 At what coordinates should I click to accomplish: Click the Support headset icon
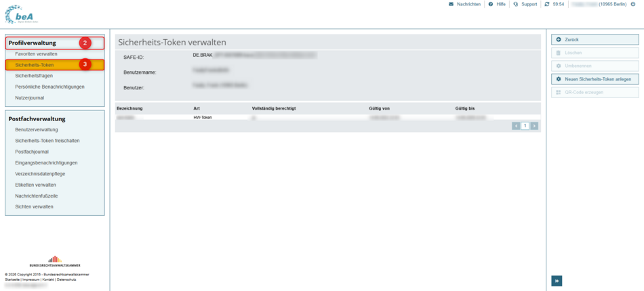coord(516,4)
